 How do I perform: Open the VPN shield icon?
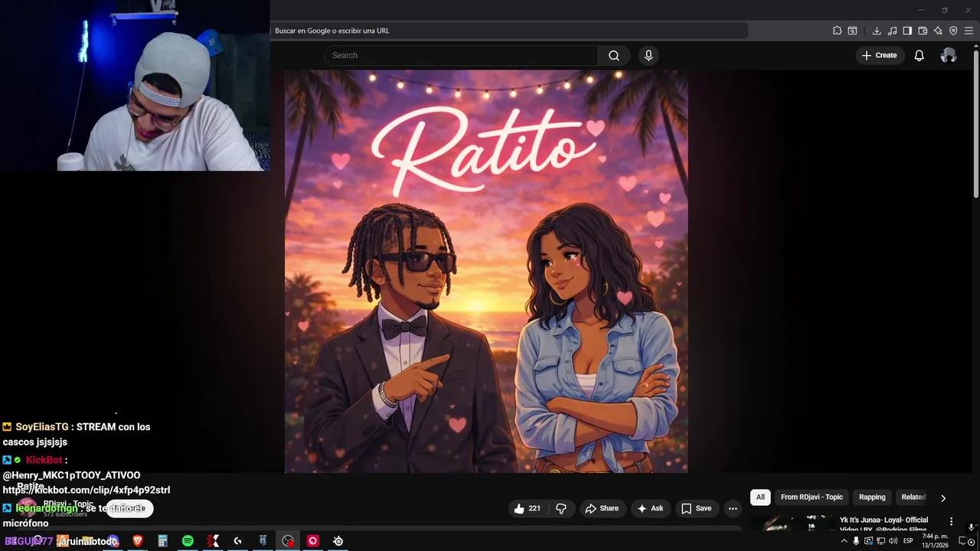point(953,31)
